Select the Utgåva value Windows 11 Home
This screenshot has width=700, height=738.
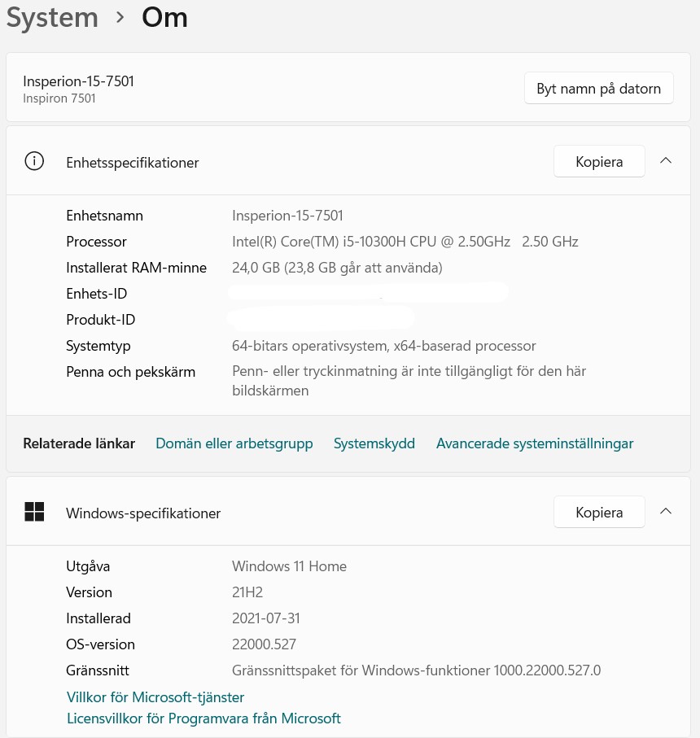(x=289, y=566)
